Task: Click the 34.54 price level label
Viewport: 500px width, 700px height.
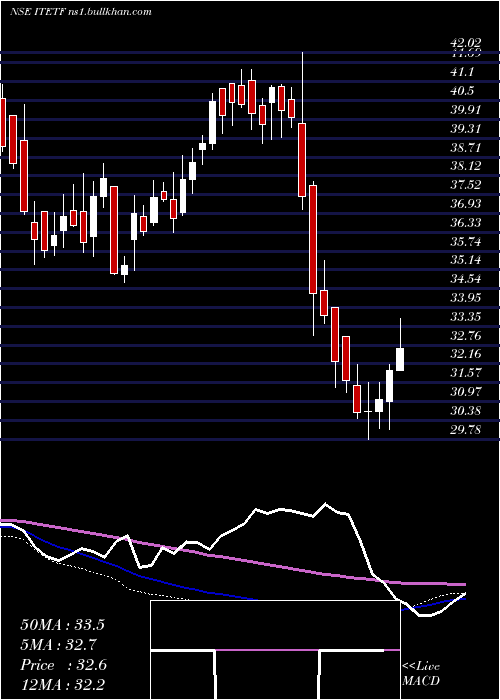Action: [x=466, y=279]
